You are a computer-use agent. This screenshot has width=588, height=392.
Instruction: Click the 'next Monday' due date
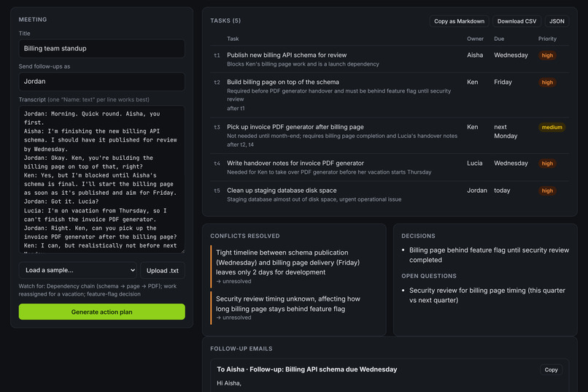506,131
